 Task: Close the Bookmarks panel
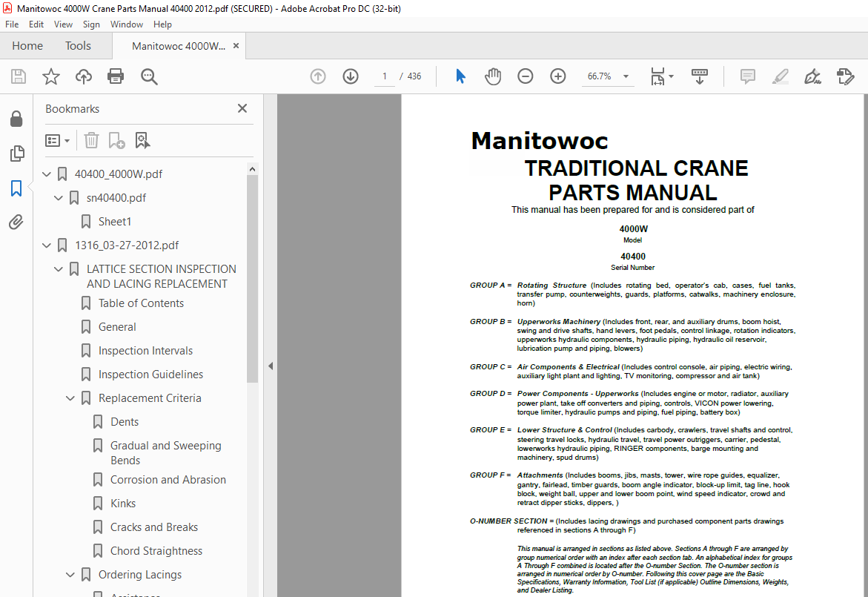click(x=242, y=108)
